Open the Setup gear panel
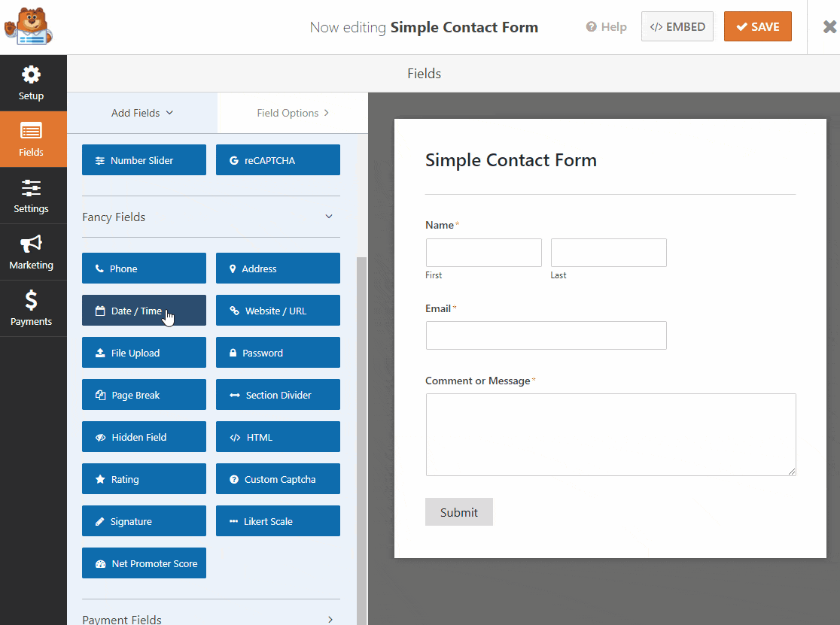Screen dimensions: 840x625 point(31,83)
